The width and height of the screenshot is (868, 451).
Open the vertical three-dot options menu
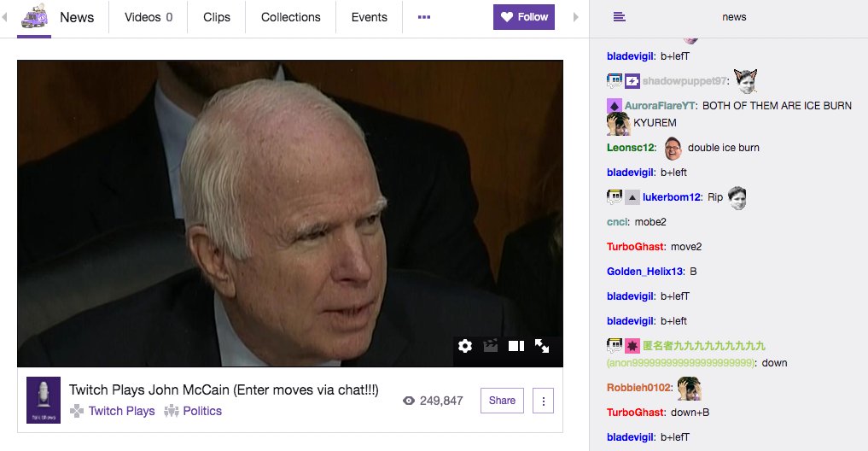[543, 401]
